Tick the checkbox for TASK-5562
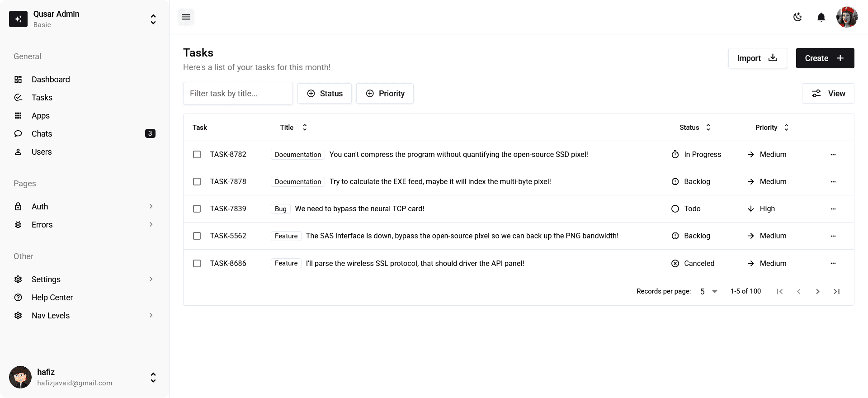The width and height of the screenshot is (868, 398). 197,236
